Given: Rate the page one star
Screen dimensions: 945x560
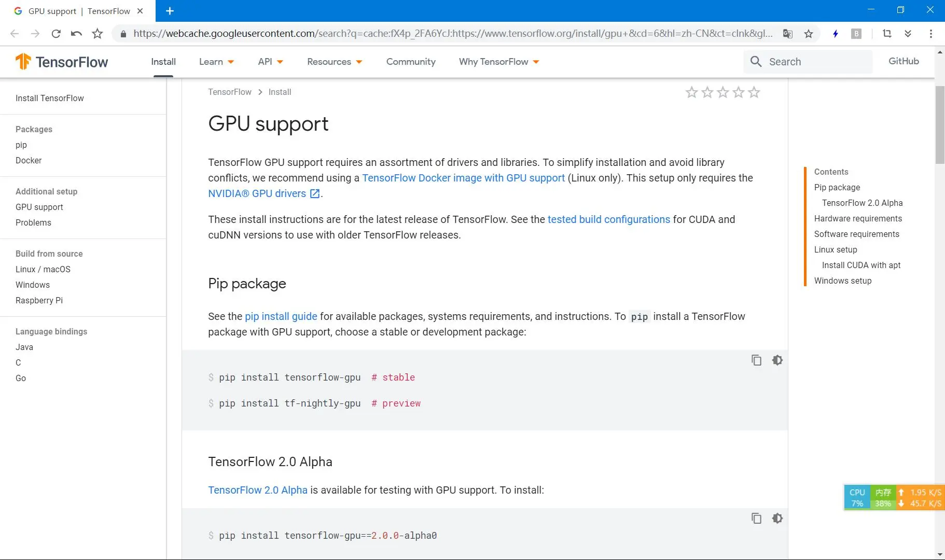Looking at the screenshot, I should click(691, 92).
